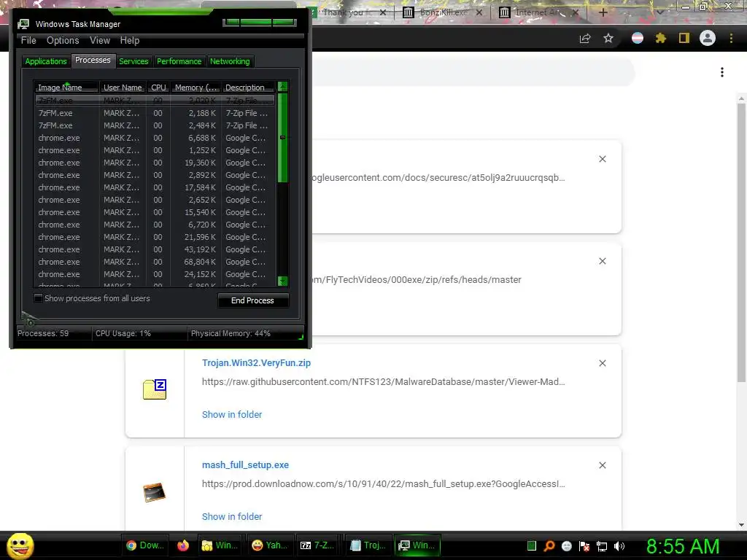Remove Trojan.Win32.VeryFun.zip from the list
747x560 pixels.
(603, 363)
